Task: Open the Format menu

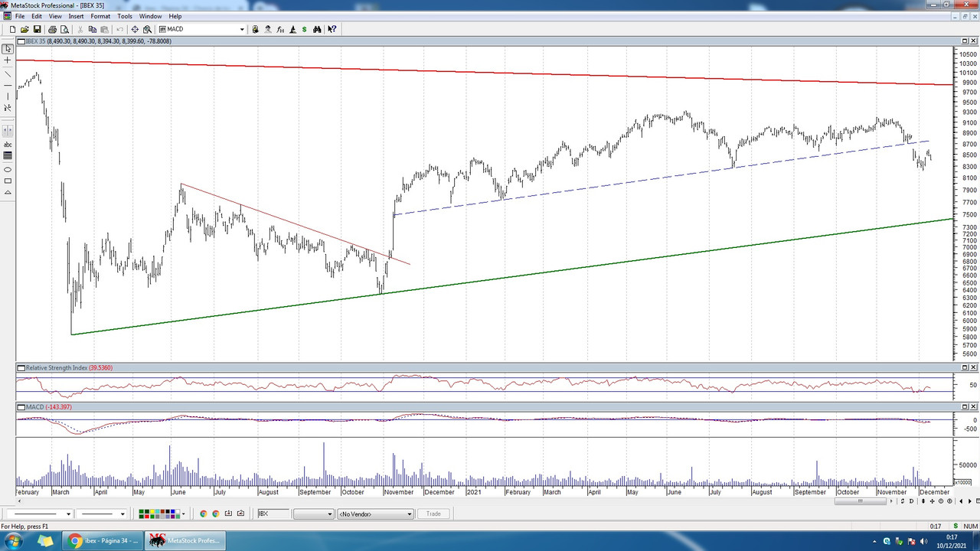Action: tap(100, 16)
